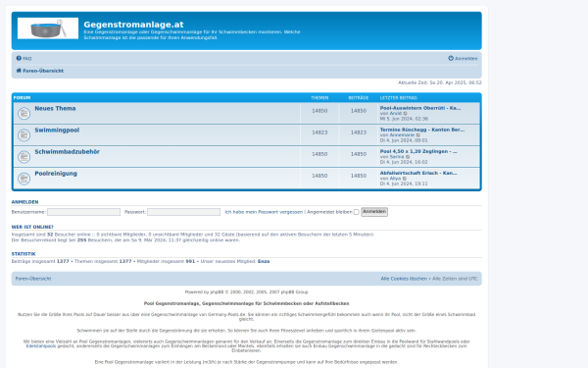Open the Swimmingpool forum
Screen dimensions: 588x368
[57, 130]
